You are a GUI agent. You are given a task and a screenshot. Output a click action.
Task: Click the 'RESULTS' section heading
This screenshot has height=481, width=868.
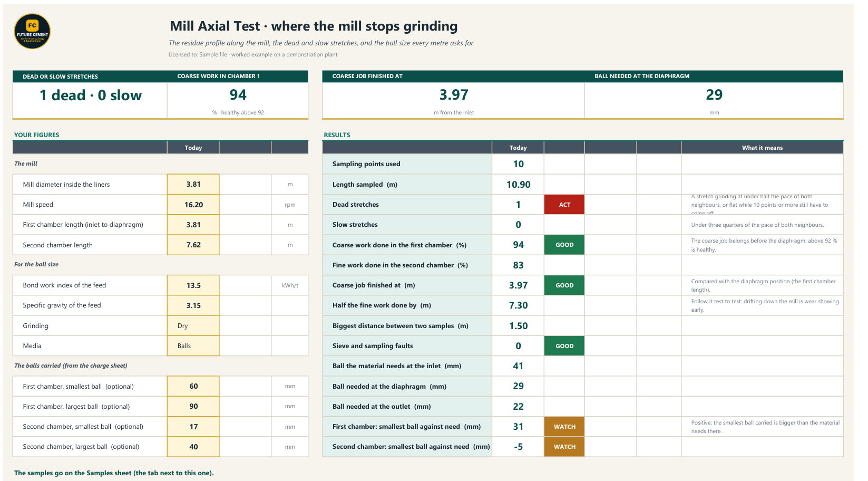337,135
